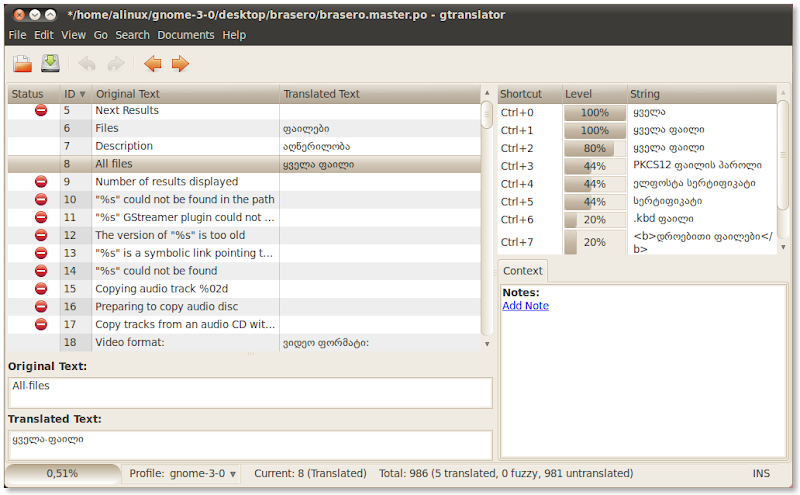The image size is (800, 495).
Task: Click the Level column header
Action: point(594,94)
